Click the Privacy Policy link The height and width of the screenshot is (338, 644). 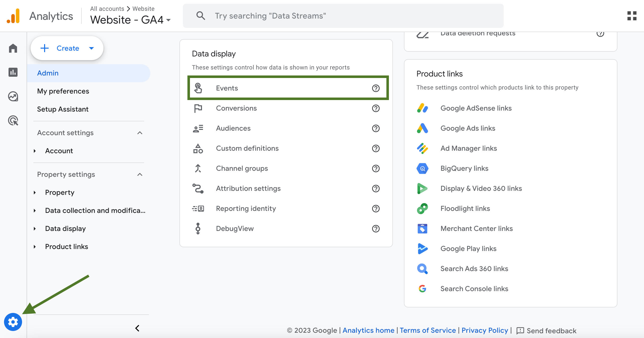(x=485, y=330)
